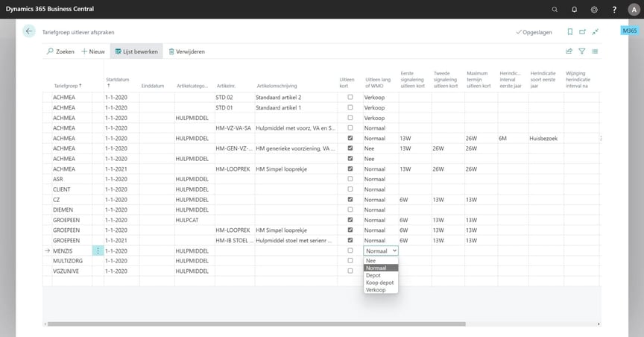Click the horizontal scrollbar thumb
The width and height of the screenshot is (644, 337).
(x=256, y=324)
